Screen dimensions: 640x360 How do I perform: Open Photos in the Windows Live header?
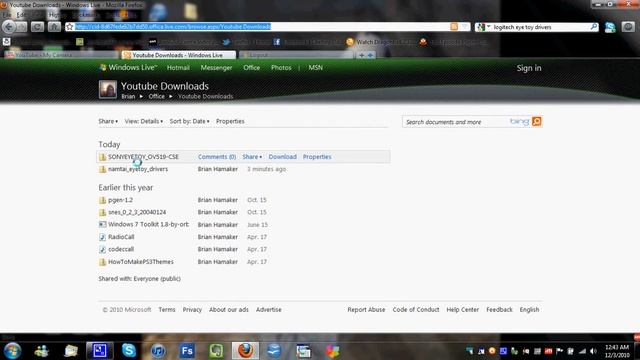click(x=281, y=68)
